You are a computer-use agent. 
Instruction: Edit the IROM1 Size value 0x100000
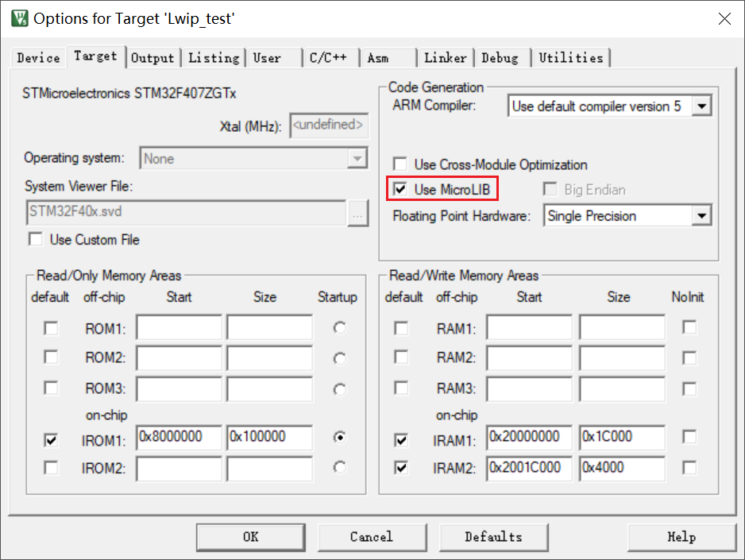[x=270, y=438]
